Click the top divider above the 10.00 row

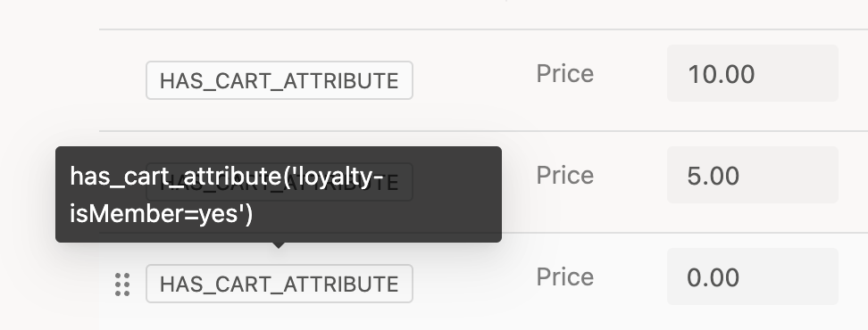pyautogui.click(x=483, y=29)
